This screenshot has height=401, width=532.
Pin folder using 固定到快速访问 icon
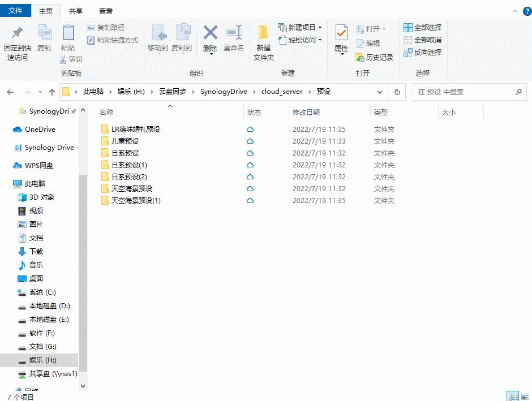(16, 40)
